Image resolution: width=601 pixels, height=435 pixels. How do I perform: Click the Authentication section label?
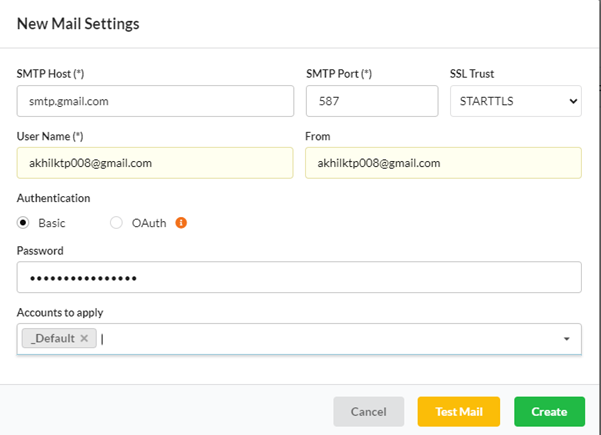click(53, 198)
